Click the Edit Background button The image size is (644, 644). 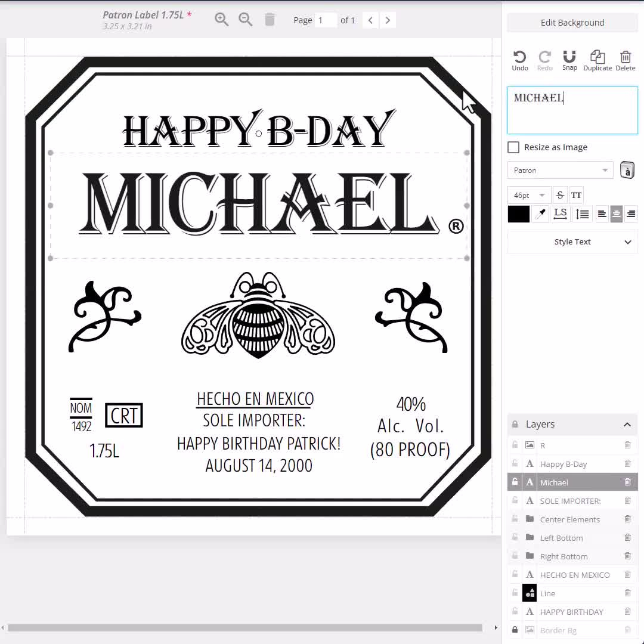tap(572, 23)
